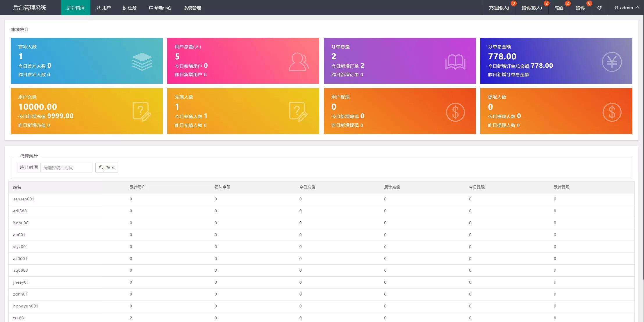Click the 统计时间 date input field
Viewport: 644px width, 322px height.
[66, 168]
